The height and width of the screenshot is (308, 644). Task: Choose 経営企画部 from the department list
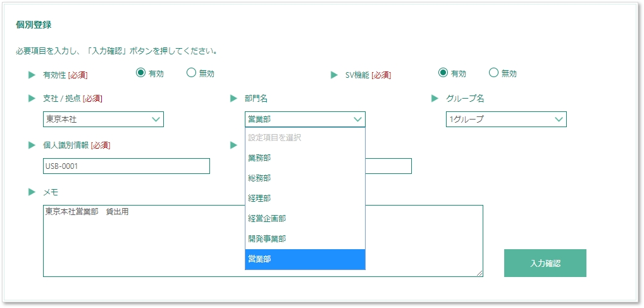(x=305, y=218)
